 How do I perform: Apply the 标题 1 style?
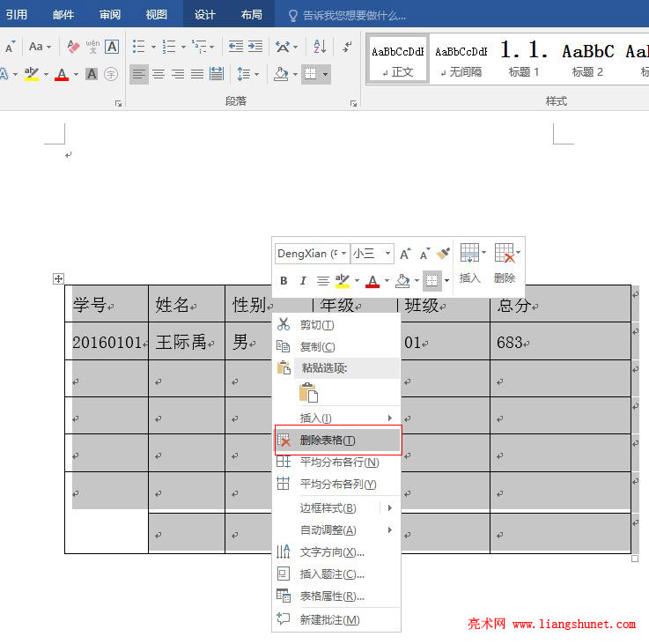[x=524, y=60]
